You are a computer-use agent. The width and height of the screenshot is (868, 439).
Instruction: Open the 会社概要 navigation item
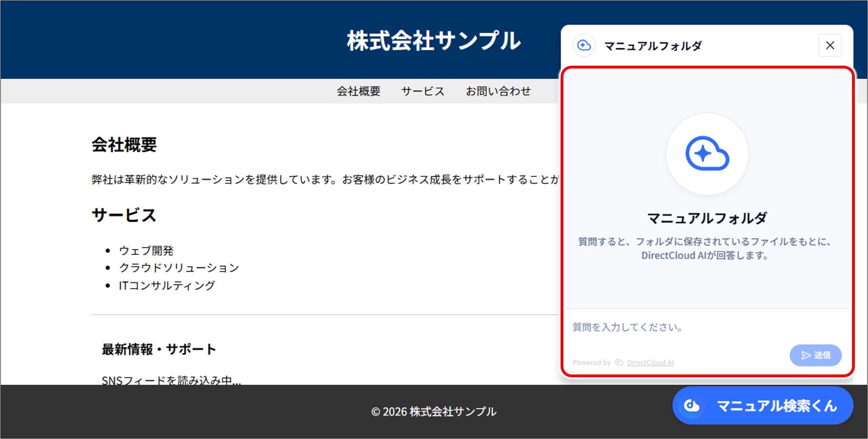point(358,91)
